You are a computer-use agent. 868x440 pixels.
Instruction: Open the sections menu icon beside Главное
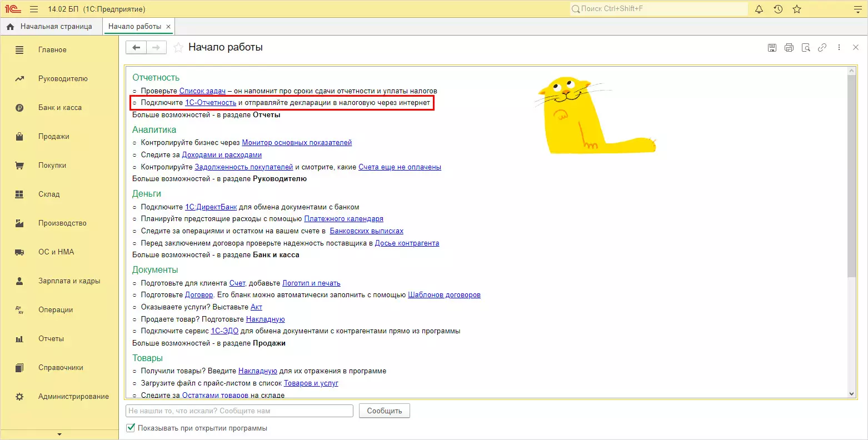point(19,50)
